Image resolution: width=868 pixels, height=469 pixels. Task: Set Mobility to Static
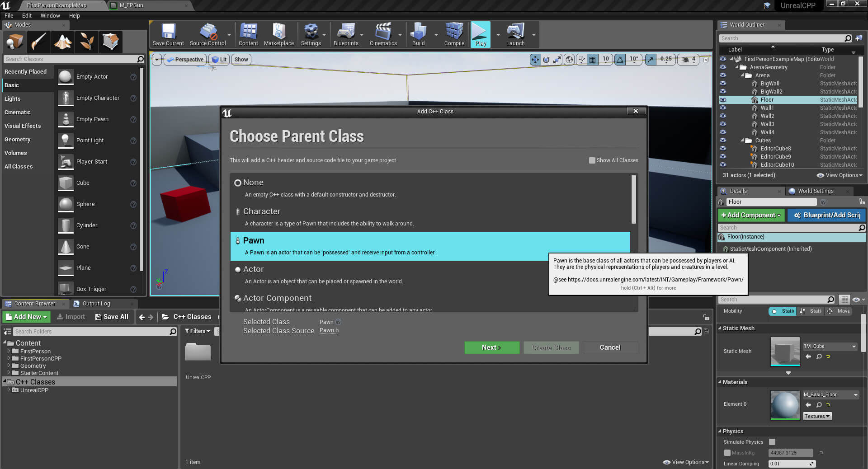pyautogui.click(x=783, y=311)
